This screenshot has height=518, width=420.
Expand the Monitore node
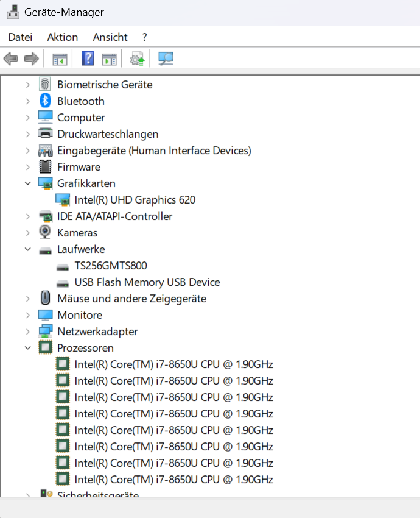pyautogui.click(x=28, y=315)
